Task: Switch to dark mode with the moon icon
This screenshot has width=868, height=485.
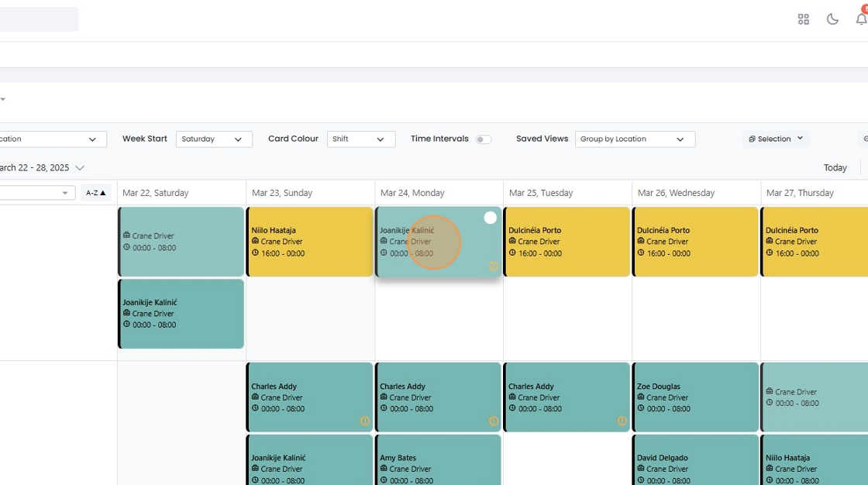Action: coord(833,19)
